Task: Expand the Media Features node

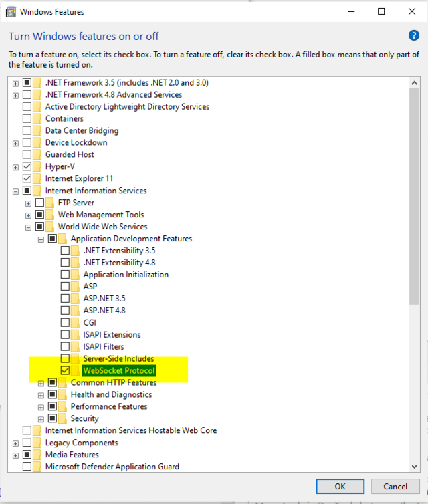Action: 15,455
